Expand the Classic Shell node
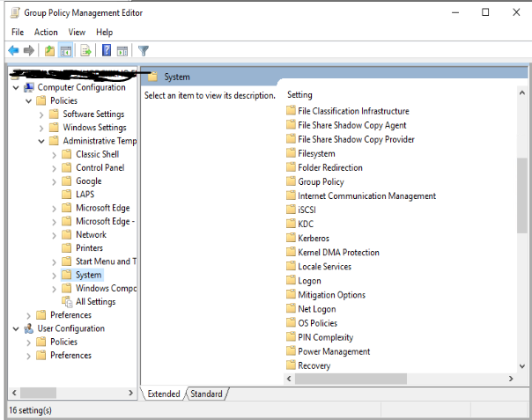This screenshot has height=420, width=532. pos(55,155)
